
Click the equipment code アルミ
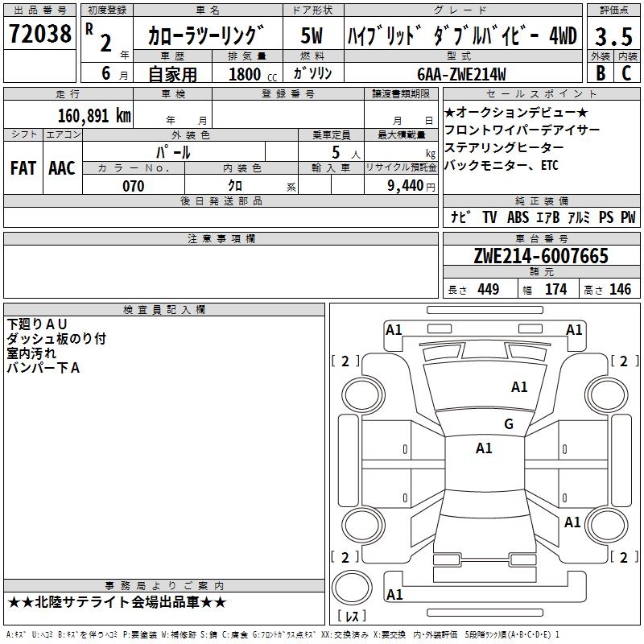pos(579,217)
